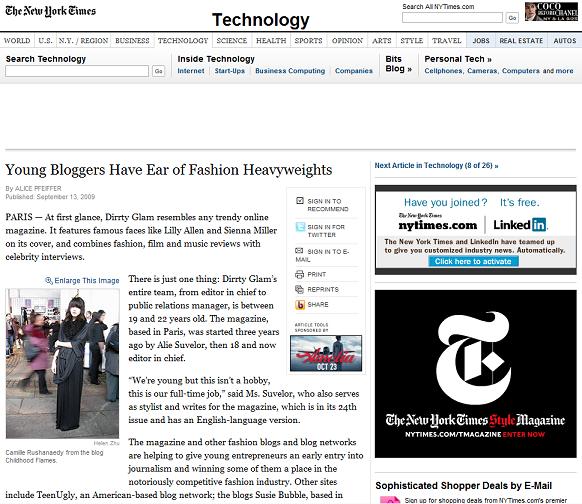
Task: Click the Click here to activate button
Action: [x=473, y=261]
